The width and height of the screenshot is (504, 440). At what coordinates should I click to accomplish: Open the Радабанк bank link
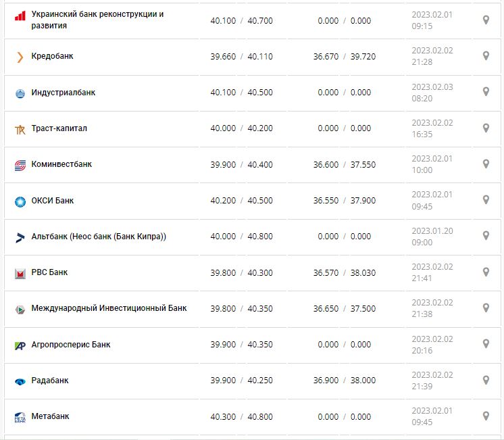(x=50, y=381)
